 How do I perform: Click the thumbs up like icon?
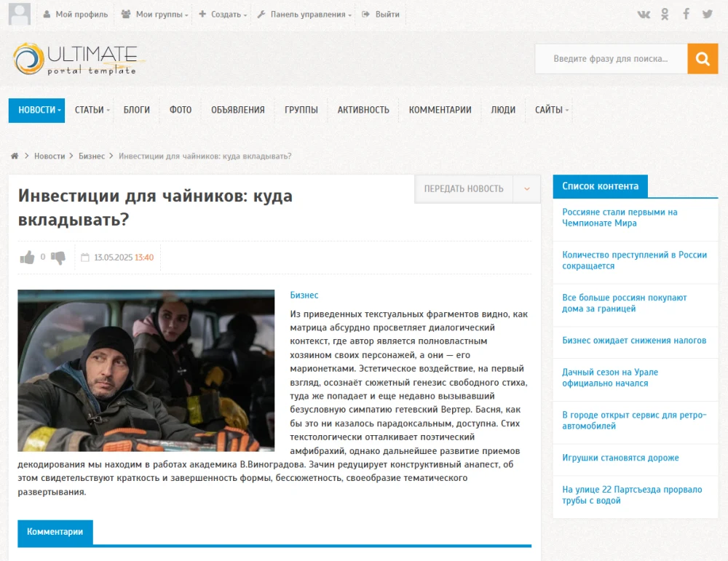coord(28,257)
